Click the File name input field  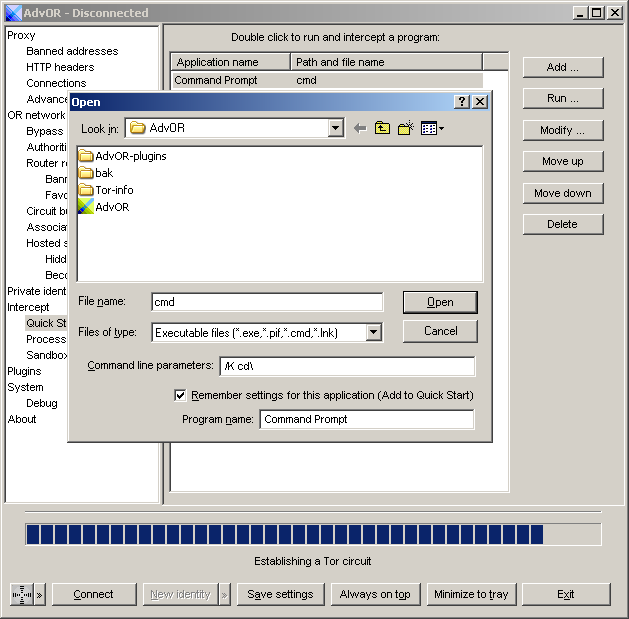point(267,302)
